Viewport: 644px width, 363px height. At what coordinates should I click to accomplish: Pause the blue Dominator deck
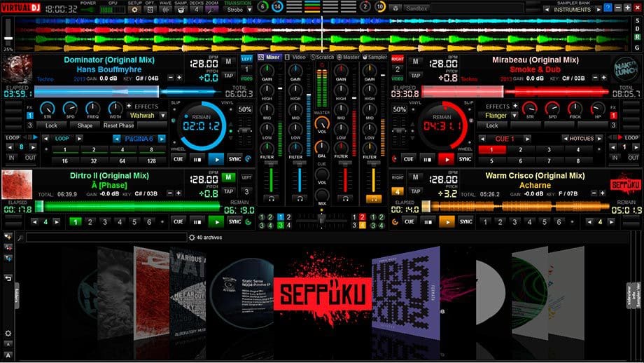pyautogui.click(x=197, y=159)
